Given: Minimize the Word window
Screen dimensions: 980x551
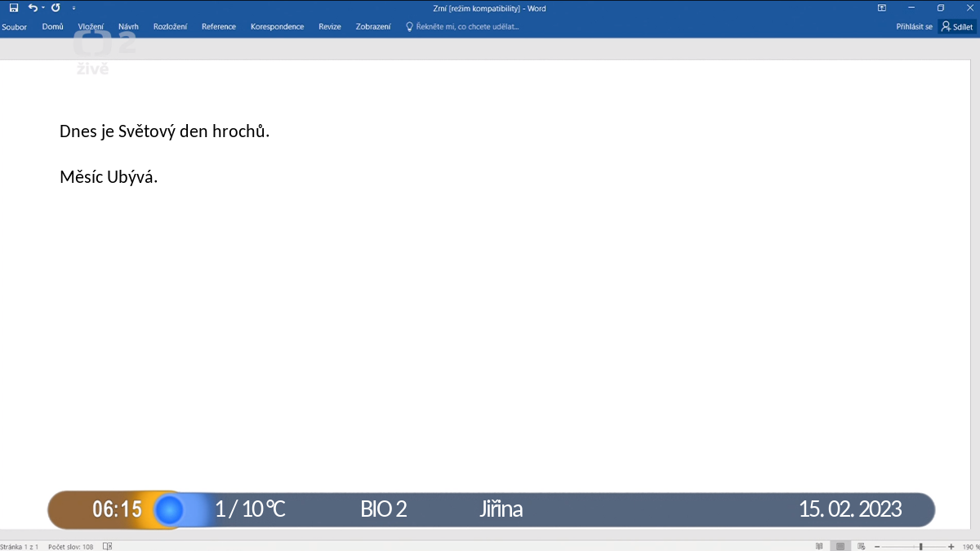Looking at the screenshot, I should (x=911, y=8).
